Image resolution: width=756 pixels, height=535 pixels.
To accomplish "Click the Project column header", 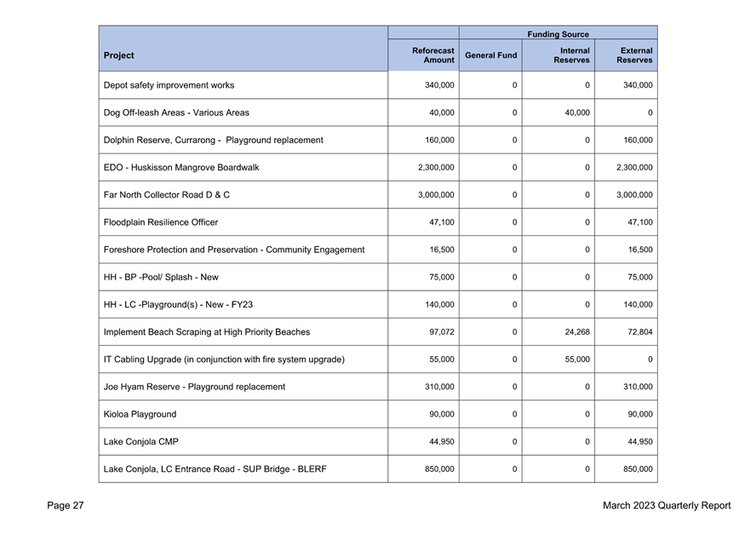I will click(119, 55).
